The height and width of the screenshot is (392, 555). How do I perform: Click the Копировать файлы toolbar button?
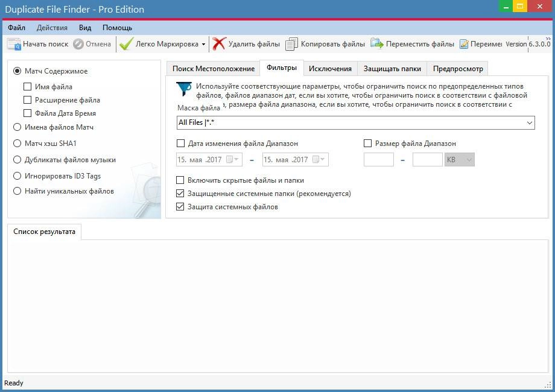point(325,44)
